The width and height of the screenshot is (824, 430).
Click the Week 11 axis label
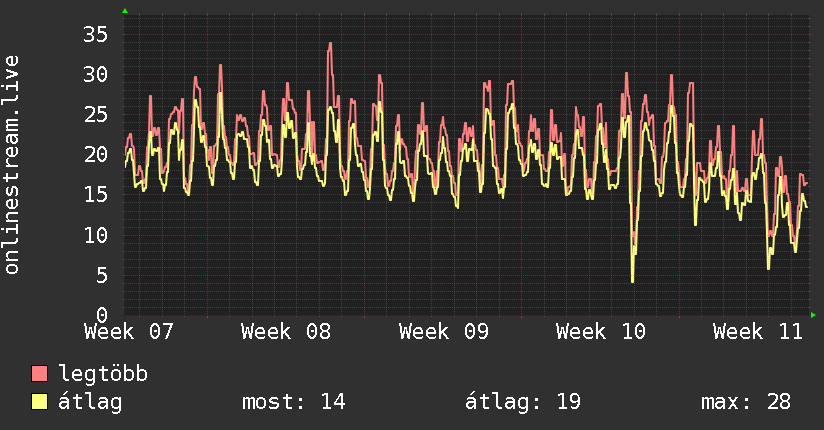(758, 332)
